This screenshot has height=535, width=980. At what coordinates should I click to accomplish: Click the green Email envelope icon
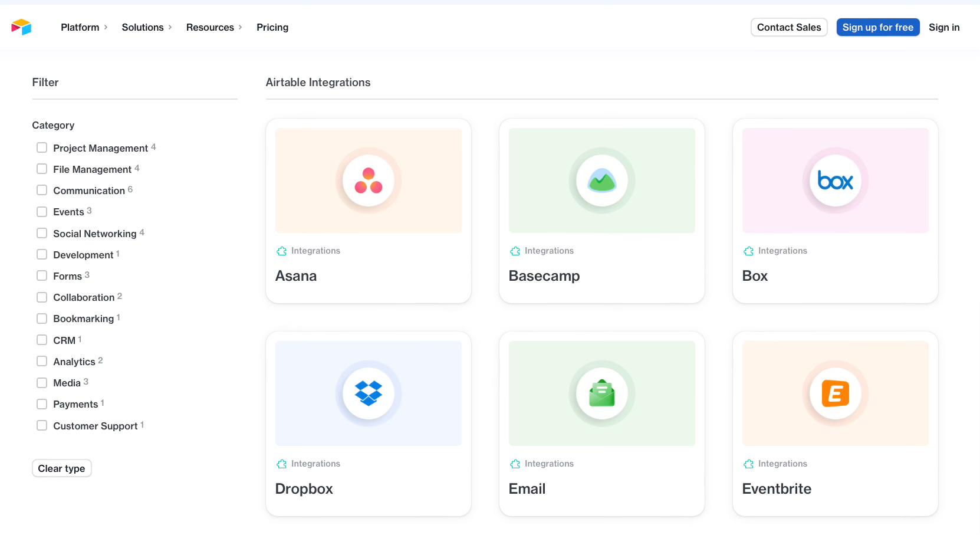602,393
